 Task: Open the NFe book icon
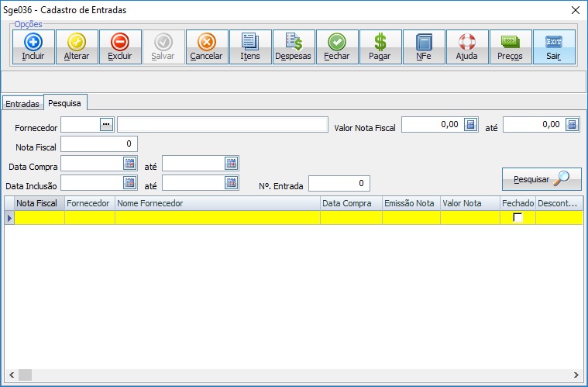(424, 42)
